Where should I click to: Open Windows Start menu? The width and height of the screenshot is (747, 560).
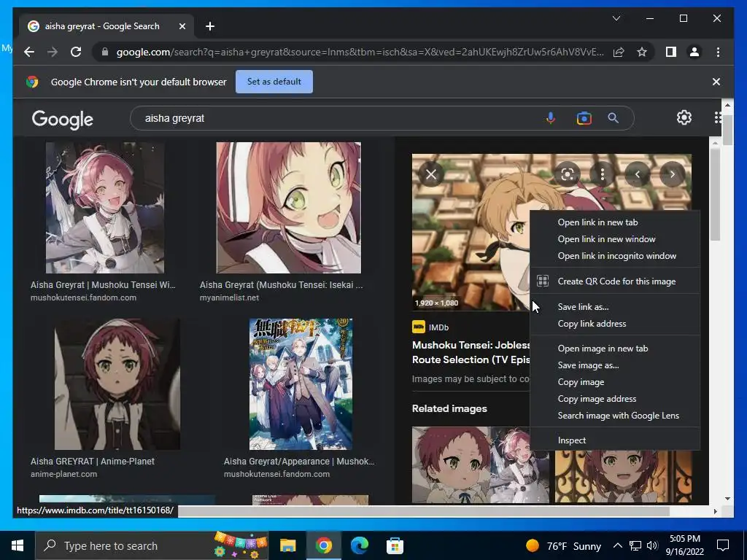pyautogui.click(x=18, y=545)
